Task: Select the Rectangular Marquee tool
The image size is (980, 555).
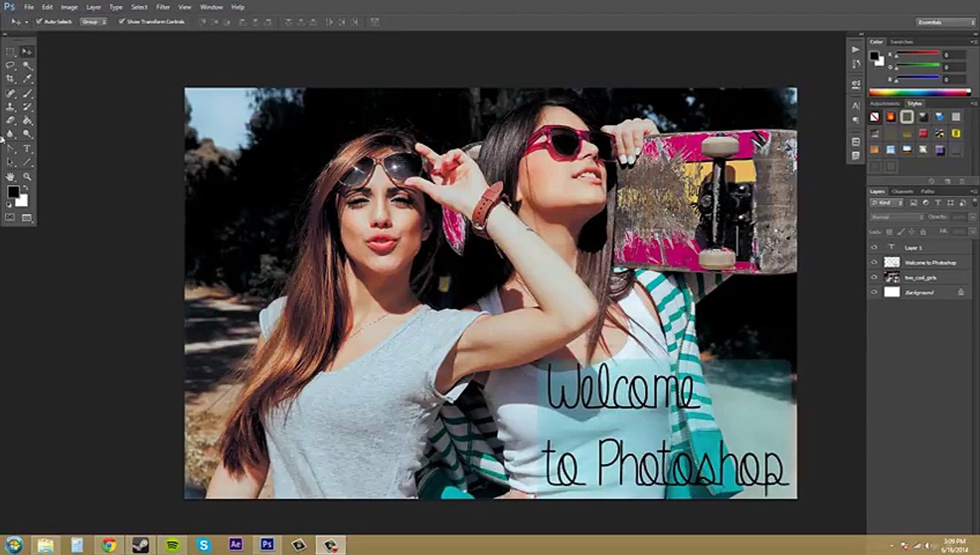Action: (10, 52)
